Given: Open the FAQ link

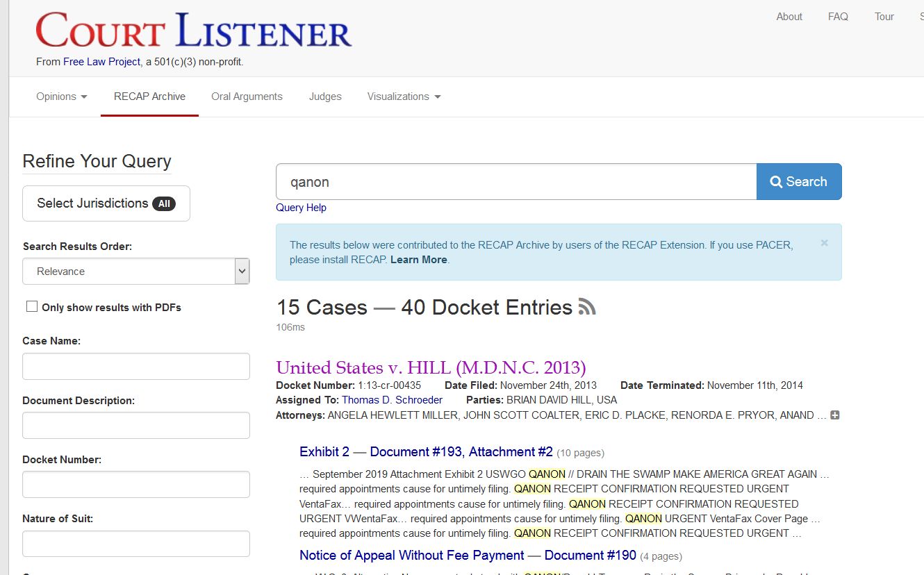Looking at the screenshot, I should tap(838, 17).
